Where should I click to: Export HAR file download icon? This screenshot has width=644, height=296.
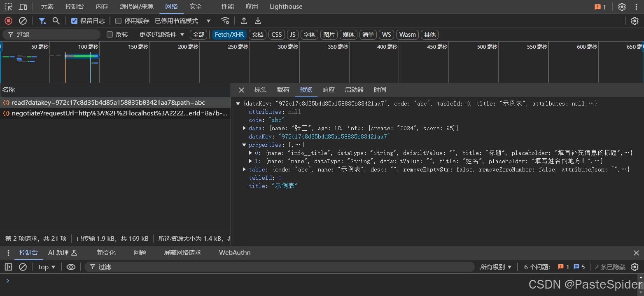258,21
